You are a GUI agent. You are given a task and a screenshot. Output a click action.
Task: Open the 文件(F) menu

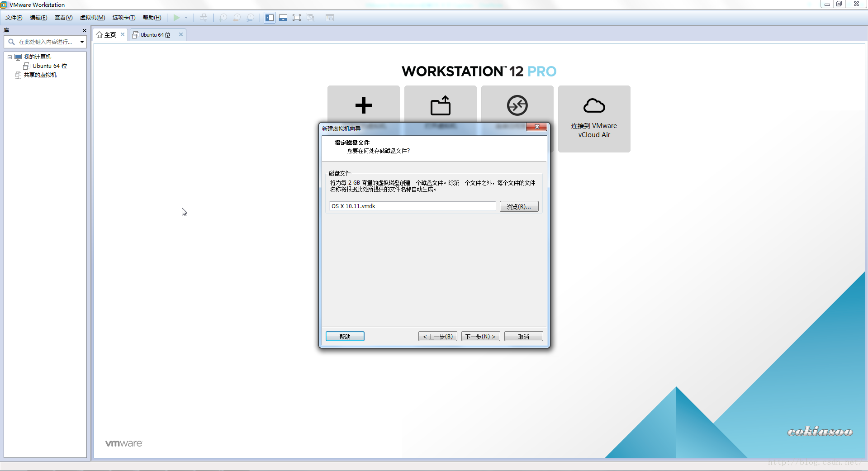coord(14,18)
